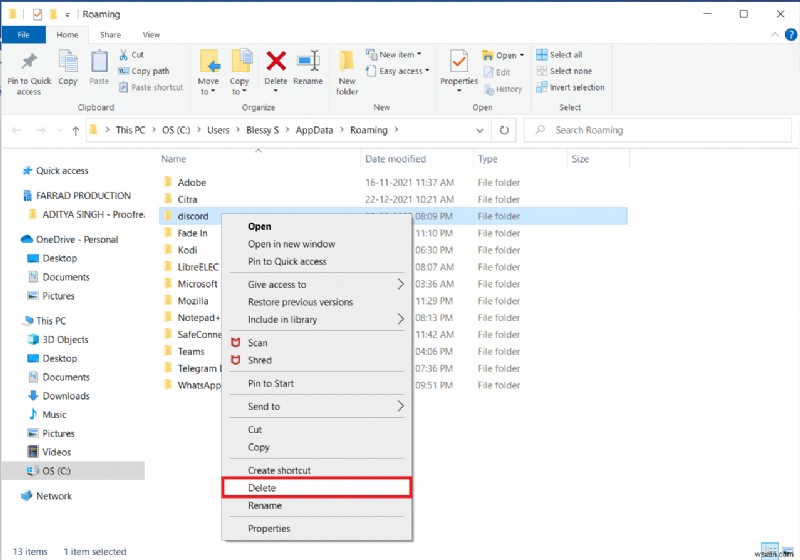Open the ribbon Open button dropdown
The width and height of the screenshot is (800, 560).
pos(521,55)
